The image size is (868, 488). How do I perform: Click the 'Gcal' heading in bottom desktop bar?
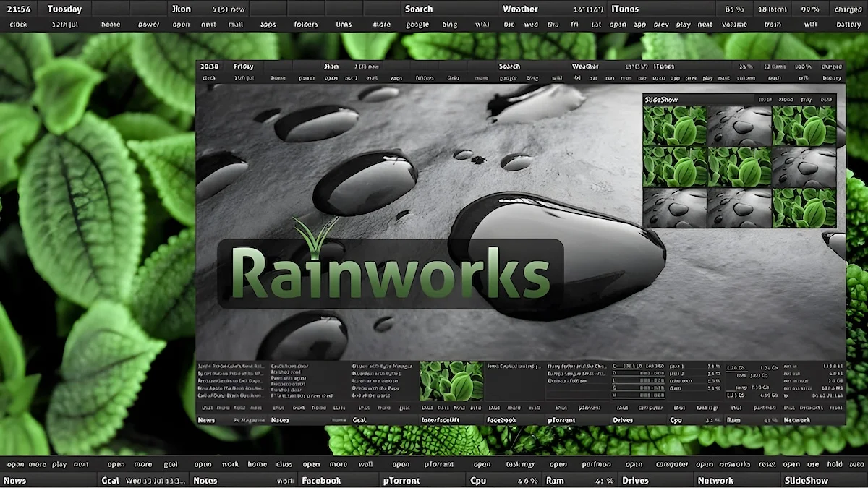click(x=110, y=480)
